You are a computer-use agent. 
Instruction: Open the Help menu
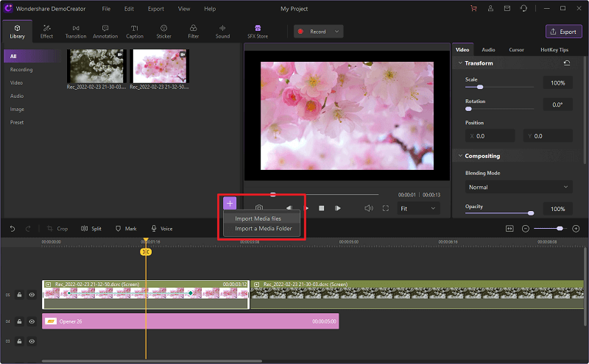210,9
